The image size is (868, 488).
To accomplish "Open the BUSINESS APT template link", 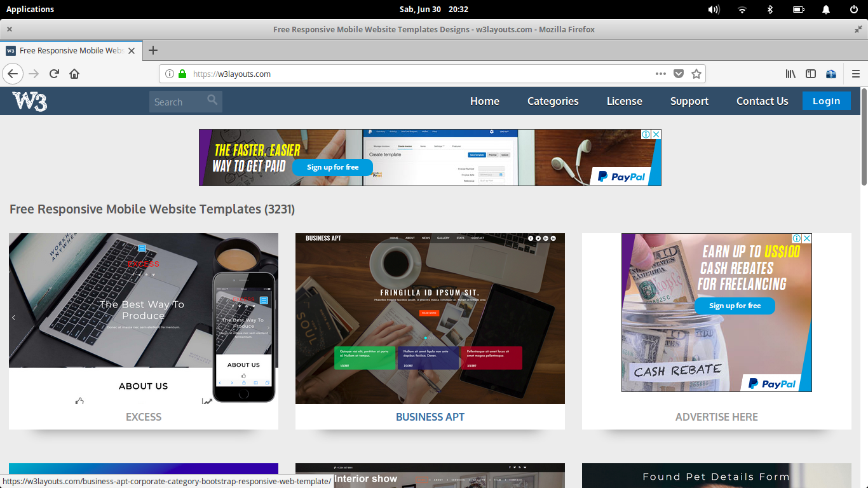I will tap(430, 417).
